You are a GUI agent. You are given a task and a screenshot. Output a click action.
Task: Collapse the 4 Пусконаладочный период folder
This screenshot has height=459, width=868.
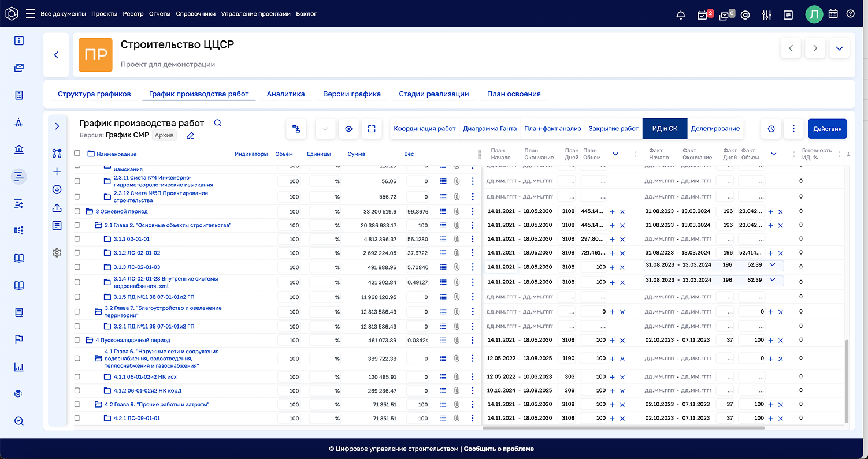click(x=90, y=340)
